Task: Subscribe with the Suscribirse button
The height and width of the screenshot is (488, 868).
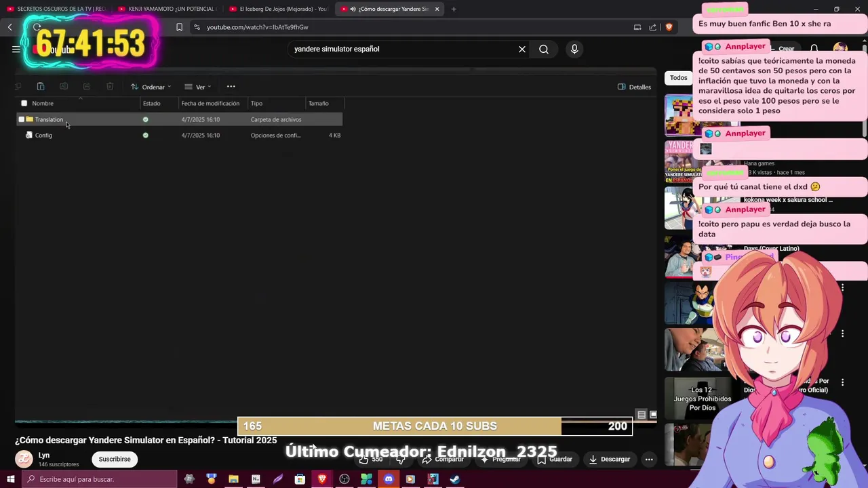Action: pos(115,460)
